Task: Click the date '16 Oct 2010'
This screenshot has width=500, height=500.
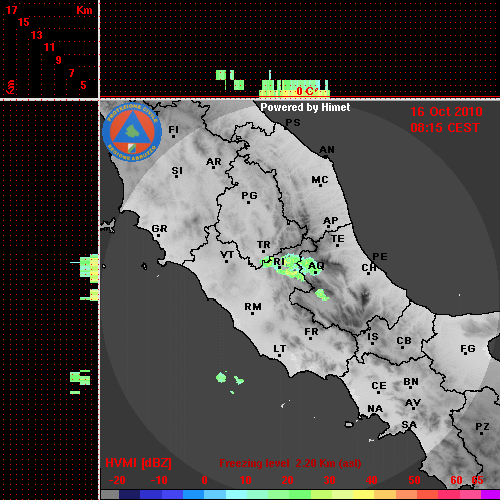Action: coord(446,112)
